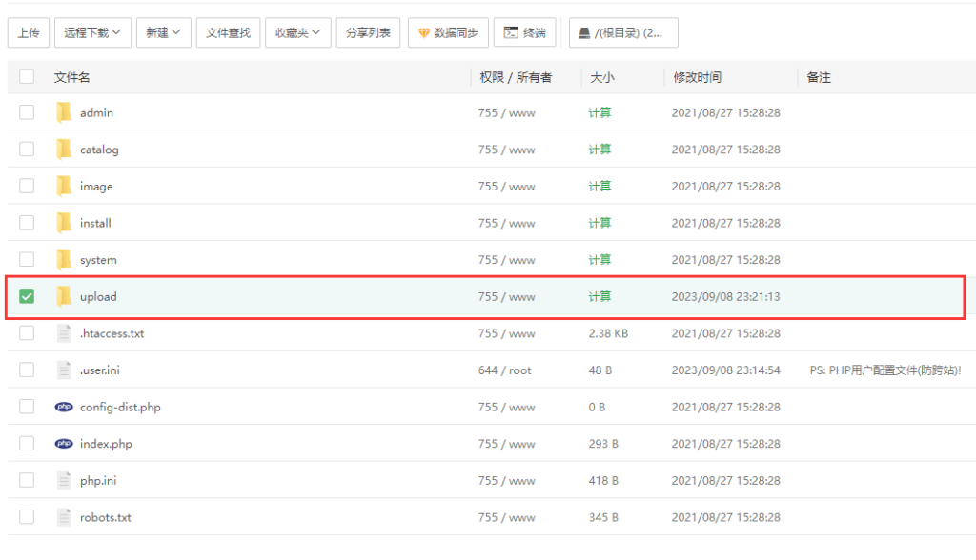Toggle the select-all checkbox in header
The height and width of the screenshot is (560, 976).
coord(27,76)
